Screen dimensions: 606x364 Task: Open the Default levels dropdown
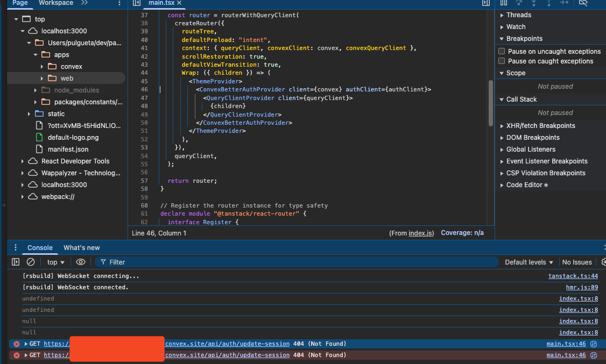pyautogui.click(x=529, y=262)
